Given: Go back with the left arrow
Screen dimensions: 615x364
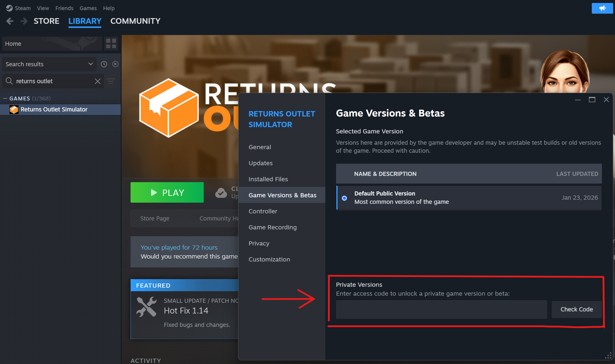Looking at the screenshot, I should click(10, 21).
